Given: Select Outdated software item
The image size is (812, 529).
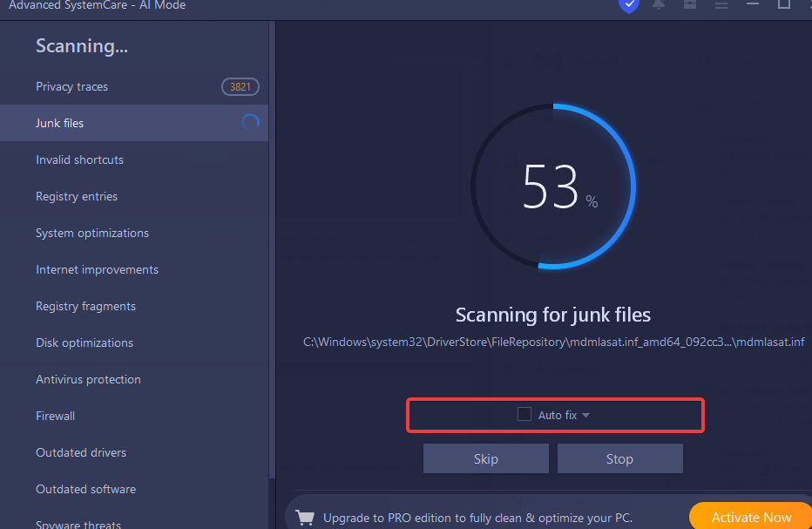Looking at the screenshot, I should point(134,489).
